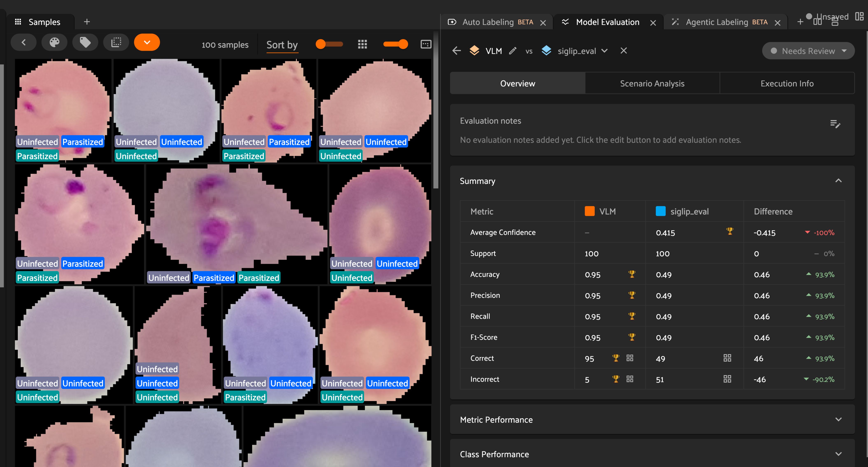Open the orange chevron actions dropdown
Screen dimensions: 868x467
coord(147,43)
